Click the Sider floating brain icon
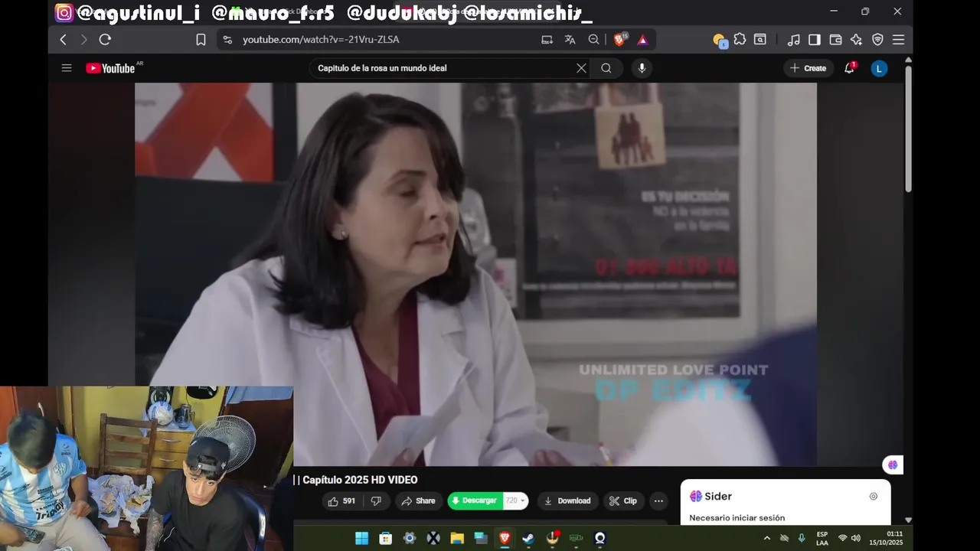 [893, 465]
